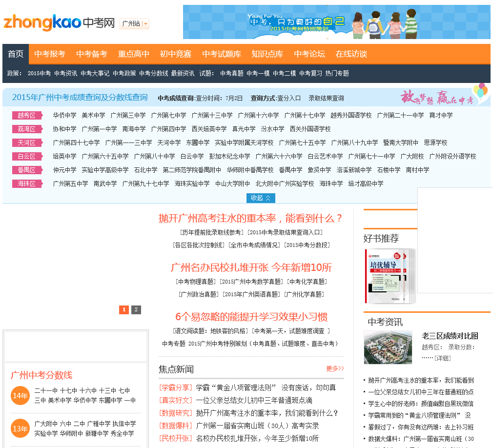493x448 pixels.
Task: Open 越秀外国语学校 school link
Action: click(351, 115)
